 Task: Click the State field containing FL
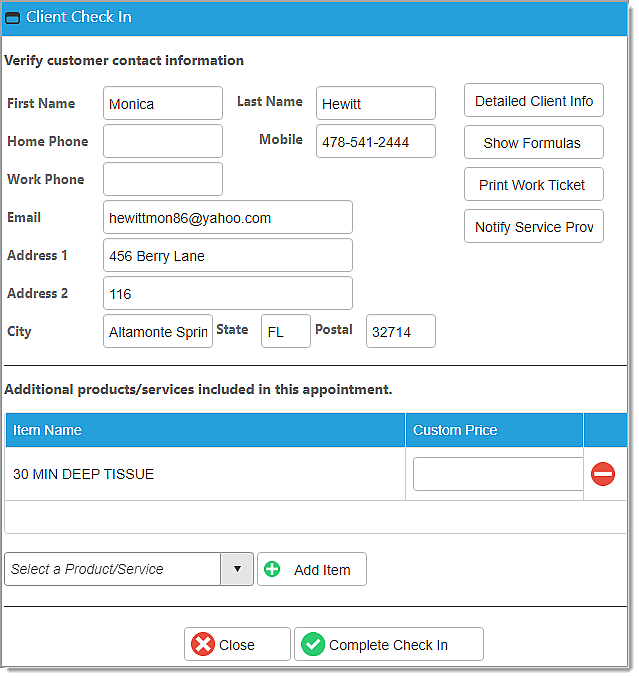point(286,331)
